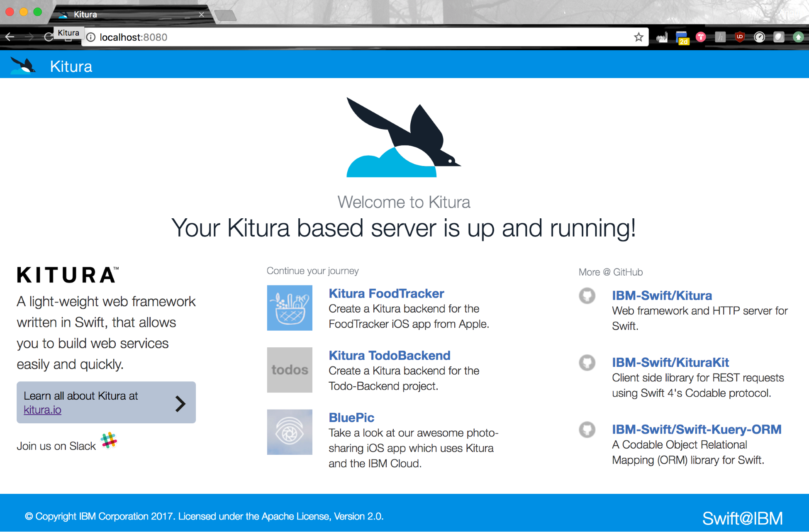This screenshot has height=532, width=809.
Task: Open a new browser tab
Action: point(225,16)
